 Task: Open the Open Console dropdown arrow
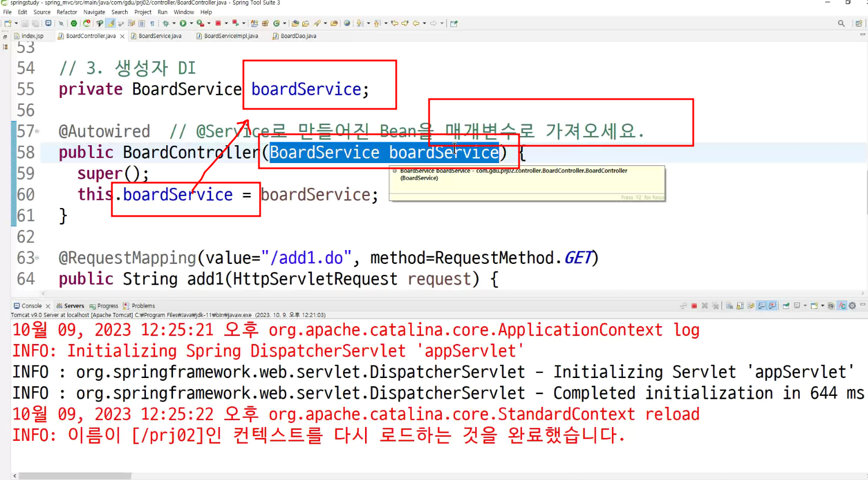pyautogui.click(x=822, y=306)
